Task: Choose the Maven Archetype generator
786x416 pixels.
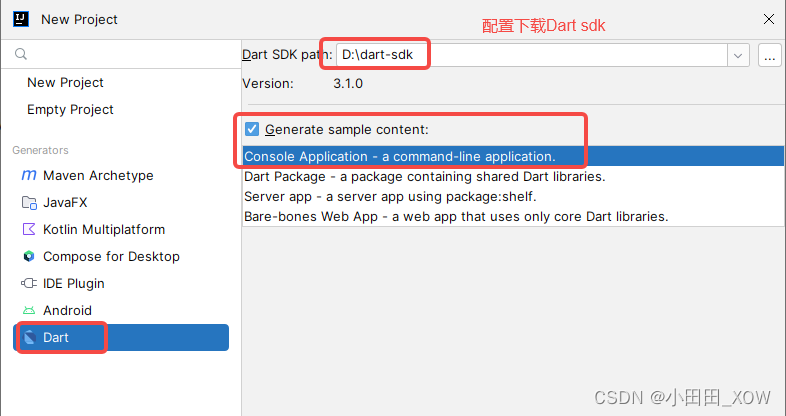Action: pos(121,175)
